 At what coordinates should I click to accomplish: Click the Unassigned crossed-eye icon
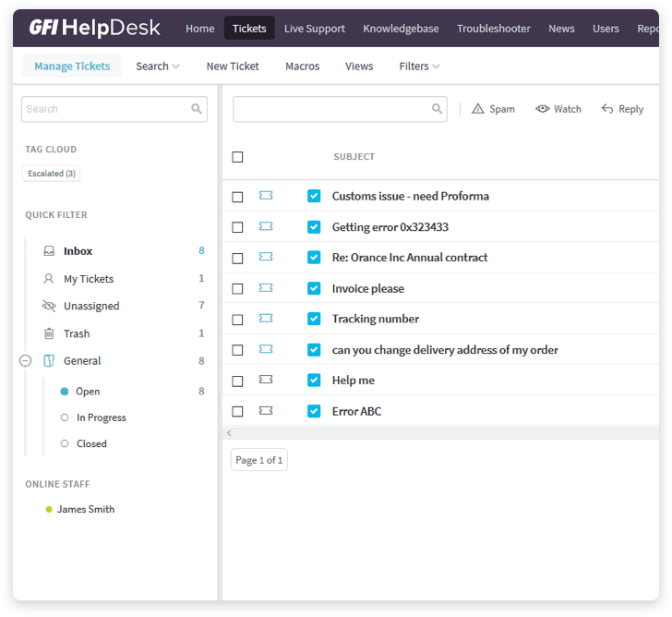pyautogui.click(x=49, y=306)
